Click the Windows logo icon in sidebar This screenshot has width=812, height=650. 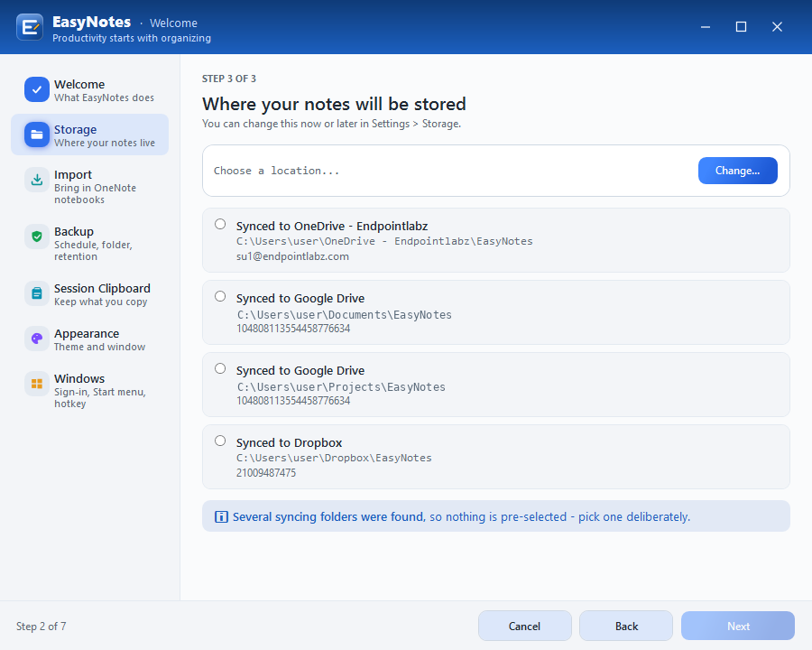pyautogui.click(x=37, y=384)
